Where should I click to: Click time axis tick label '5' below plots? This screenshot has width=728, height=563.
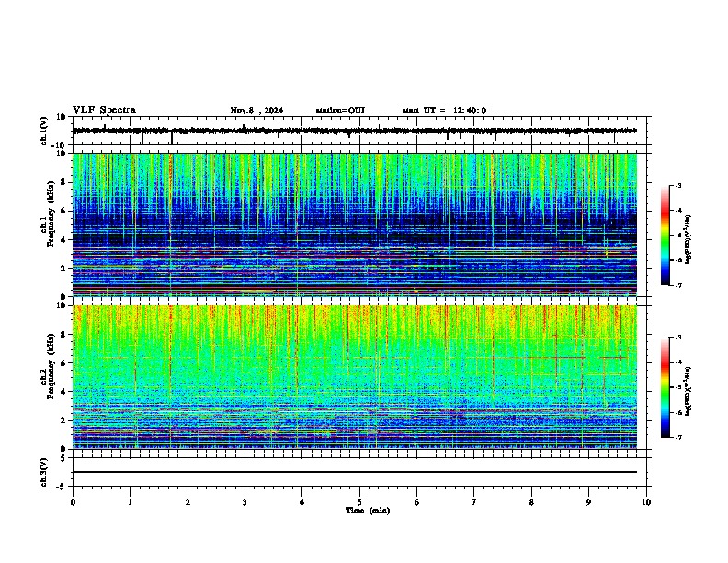tap(359, 502)
